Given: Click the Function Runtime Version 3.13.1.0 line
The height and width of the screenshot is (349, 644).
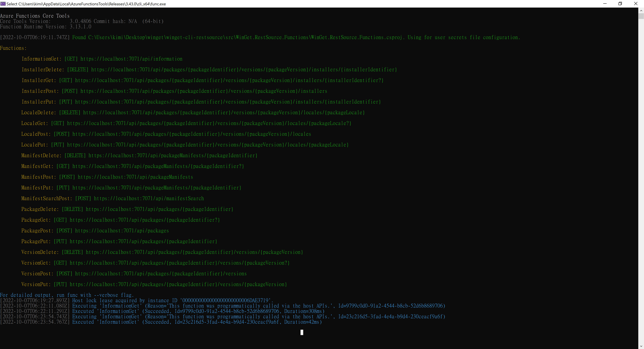Looking at the screenshot, I should [46, 27].
